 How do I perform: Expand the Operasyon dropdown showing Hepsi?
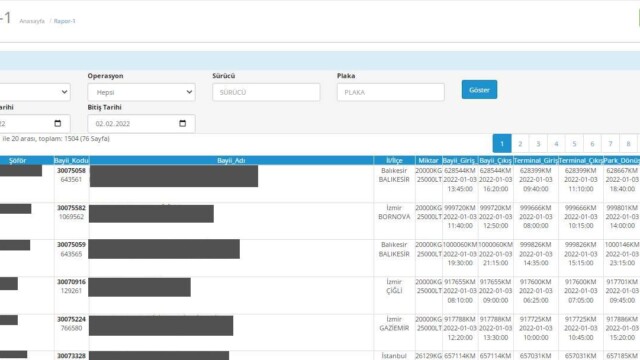[x=141, y=92]
